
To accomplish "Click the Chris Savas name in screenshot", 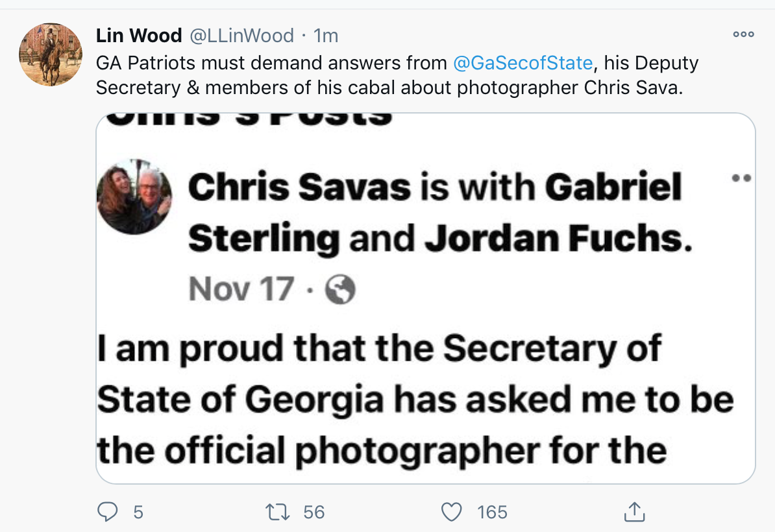I will tap(299, 187).
